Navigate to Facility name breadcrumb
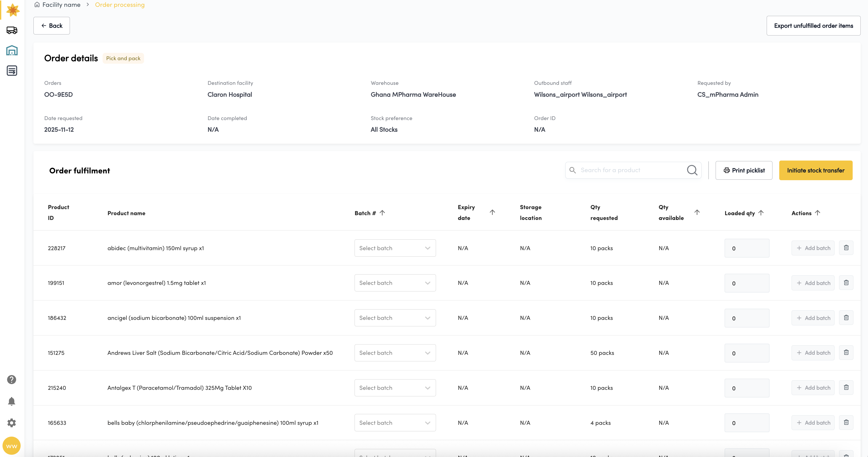This screenshot has width=868, height=457. point(61,4)
